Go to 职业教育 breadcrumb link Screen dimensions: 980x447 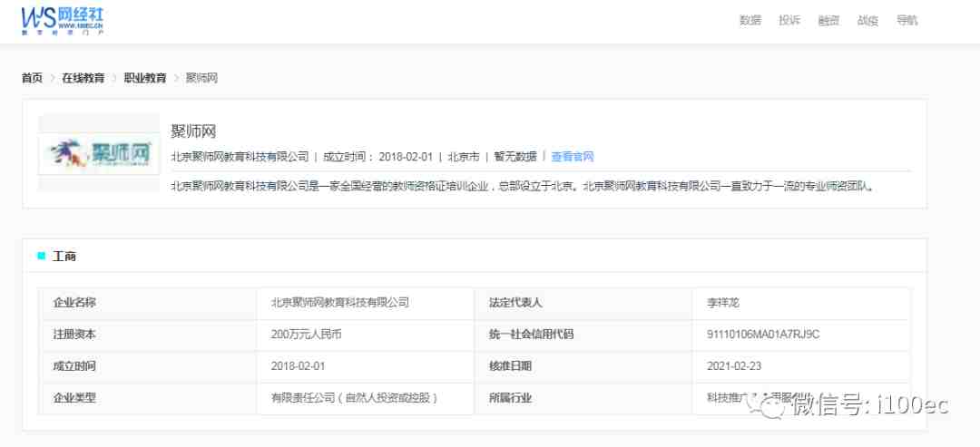pyautogui.click(x=145, y=78)
